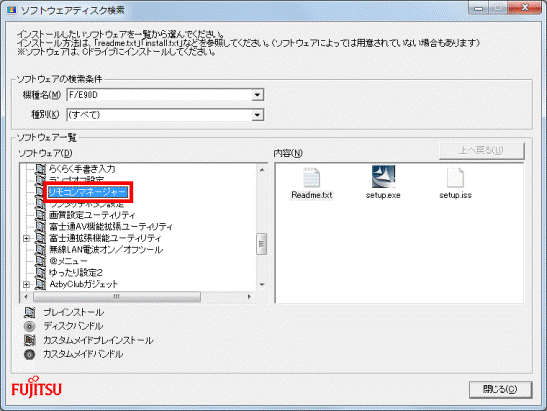Screen dimensions: 547x411
Task: Click the horizontal scrollbar thumb
Action: (117, 297)
